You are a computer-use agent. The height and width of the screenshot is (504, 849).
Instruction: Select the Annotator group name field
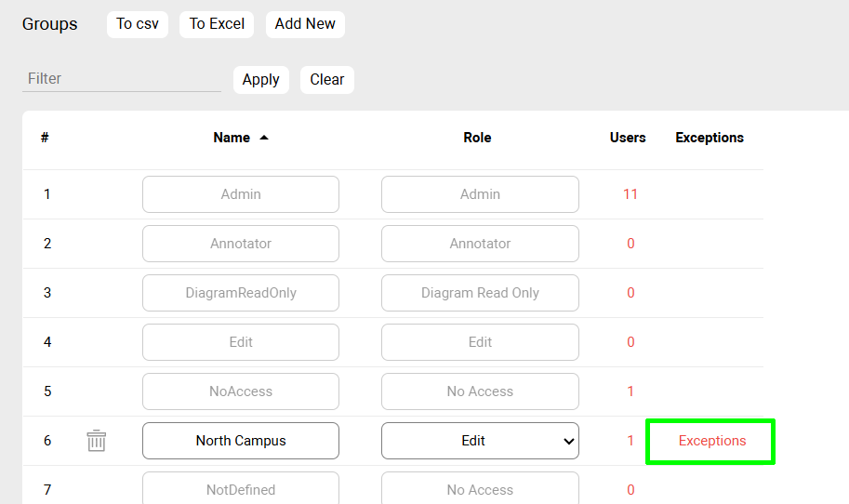(241, 244)
